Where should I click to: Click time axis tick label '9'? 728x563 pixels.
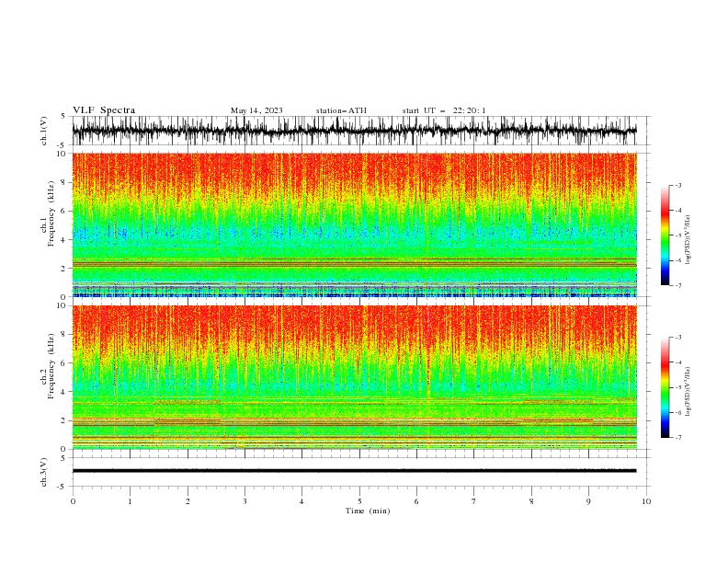[588, 501]
